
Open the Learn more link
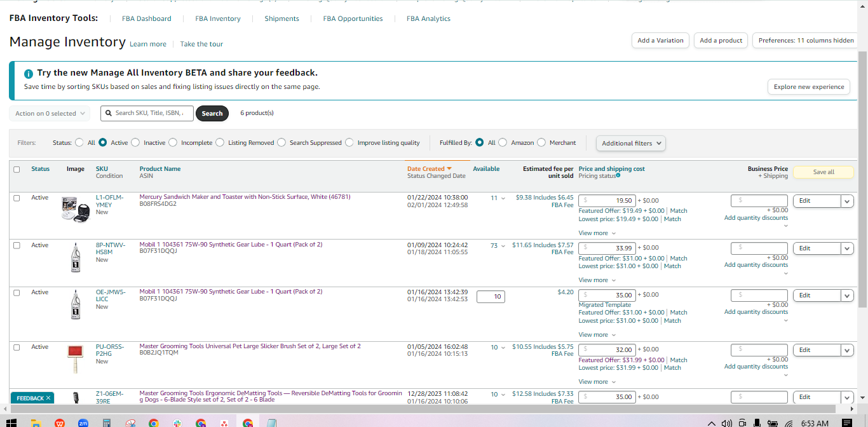pos(148,44)
